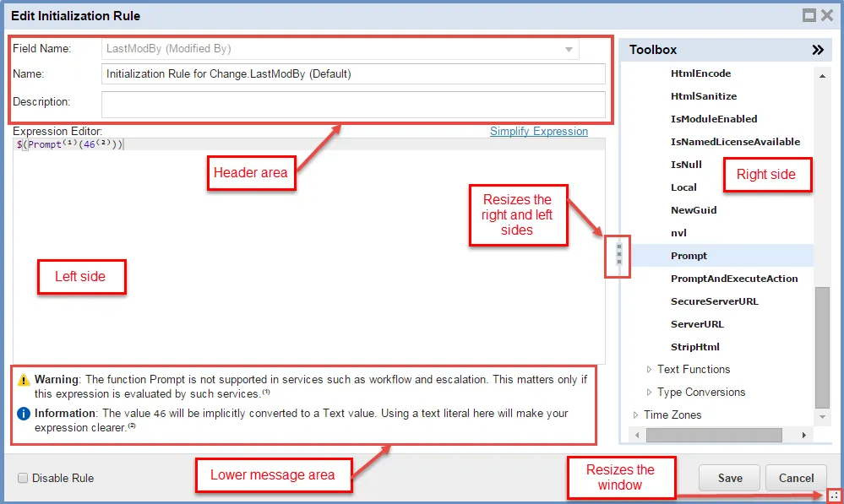The width and height of the screenshot is (844, 504).
Task: Select the IsNull function
Action: (686, 165)
